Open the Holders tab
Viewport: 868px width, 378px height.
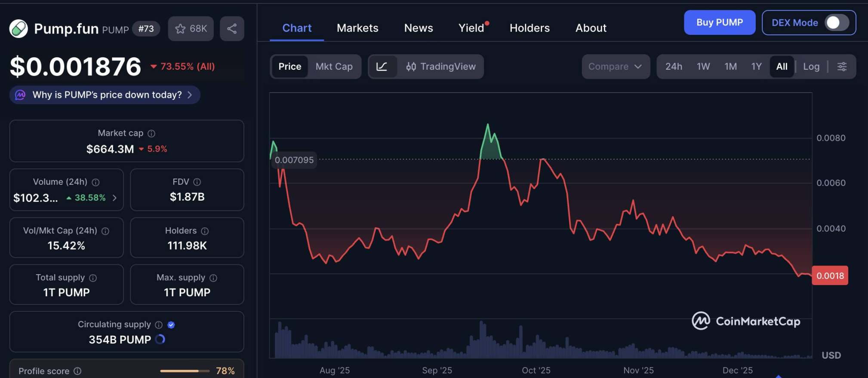[x=529, y=28]
